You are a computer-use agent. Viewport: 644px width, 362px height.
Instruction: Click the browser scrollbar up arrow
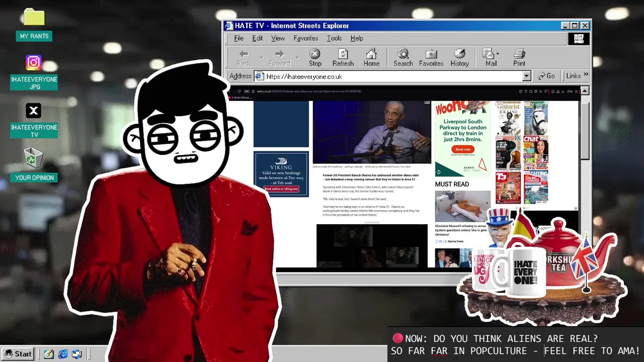point(585,91)
